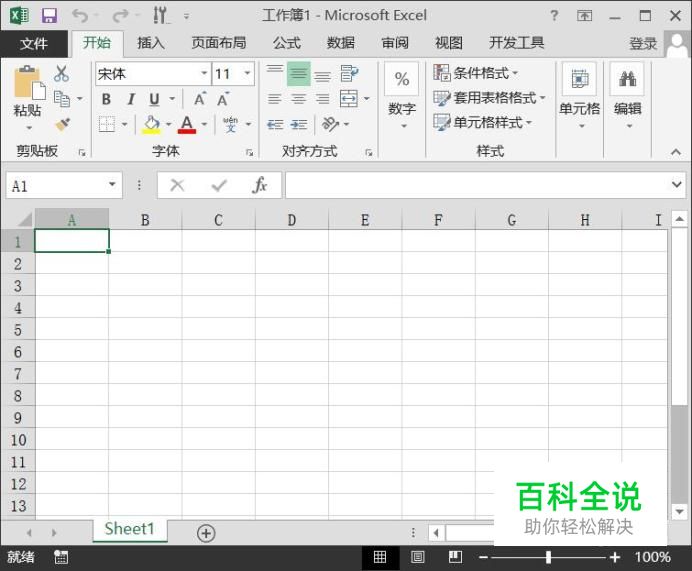
Task: Click the formula bar input field
Action: 477,185
